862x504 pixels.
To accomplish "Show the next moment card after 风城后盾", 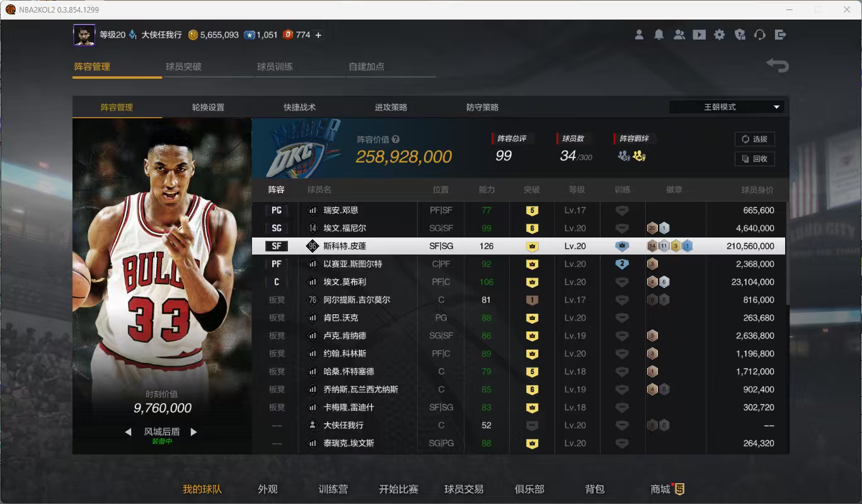I will tap(194, 432).
